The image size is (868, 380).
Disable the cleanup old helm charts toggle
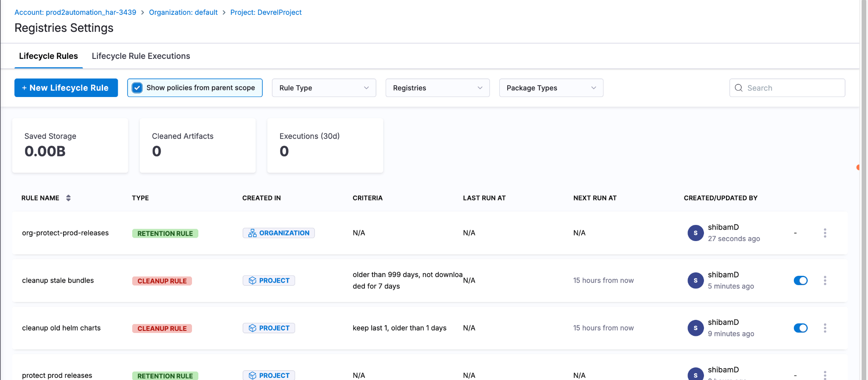pyautogui.click(x=801, y=328)
